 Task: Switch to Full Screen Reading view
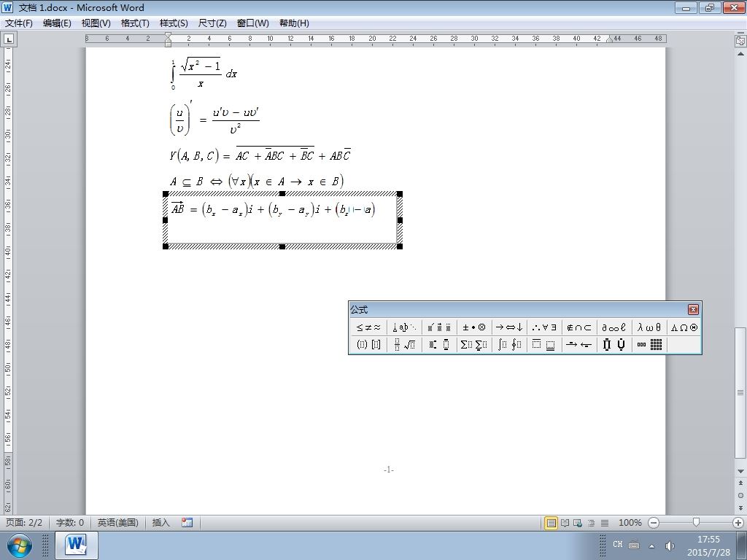pyautogui.click(x=565, y=523)
